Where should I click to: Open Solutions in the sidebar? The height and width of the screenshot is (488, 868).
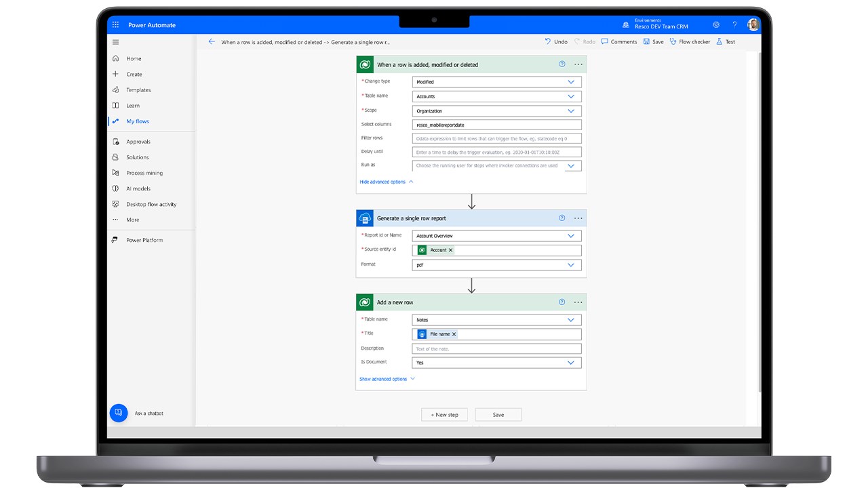(x=138, y=157)
